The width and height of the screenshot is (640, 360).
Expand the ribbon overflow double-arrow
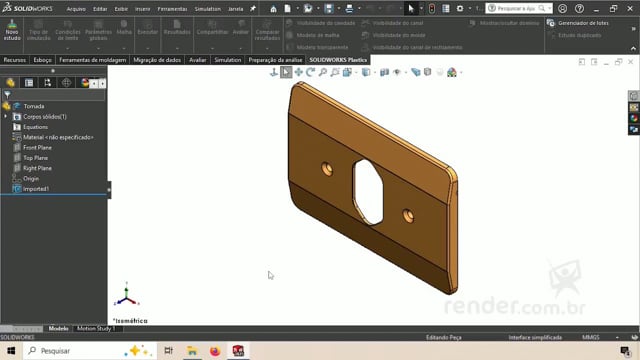633,29
